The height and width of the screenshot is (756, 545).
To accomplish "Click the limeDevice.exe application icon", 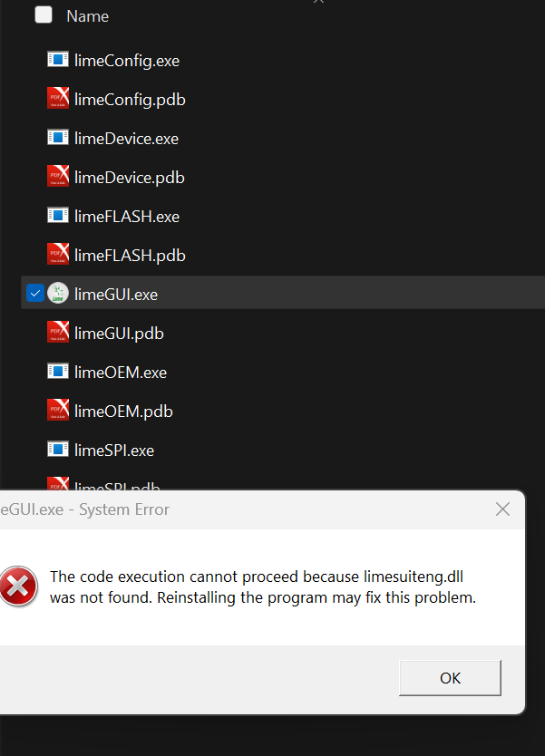I will pos(58,139).
